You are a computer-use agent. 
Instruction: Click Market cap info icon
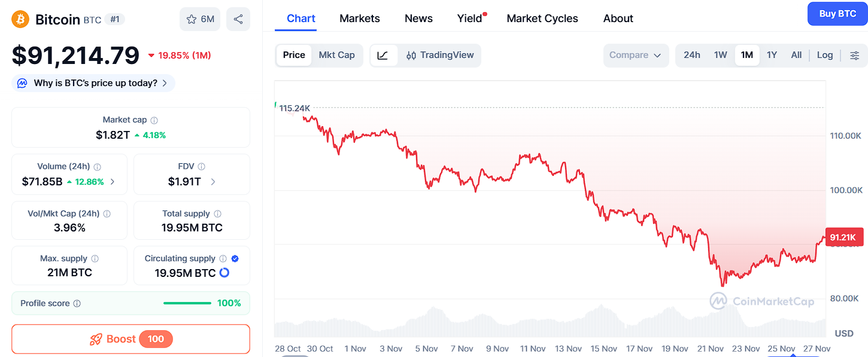pos(154,120)
